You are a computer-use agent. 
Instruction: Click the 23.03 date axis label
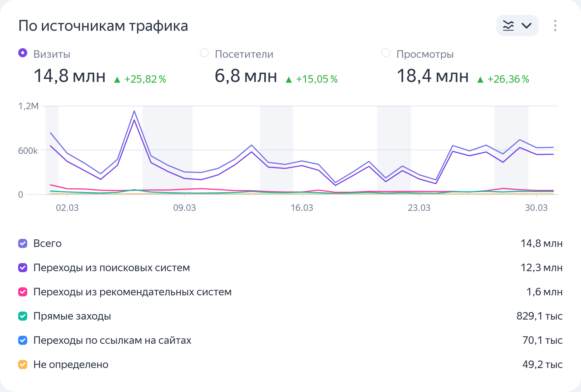(419, 208)
